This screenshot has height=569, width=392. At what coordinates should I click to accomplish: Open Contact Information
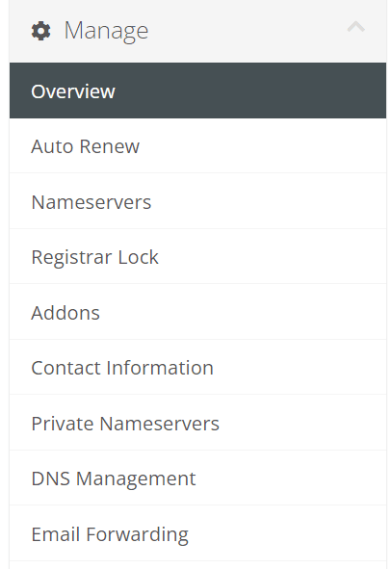tap(197, 367)
